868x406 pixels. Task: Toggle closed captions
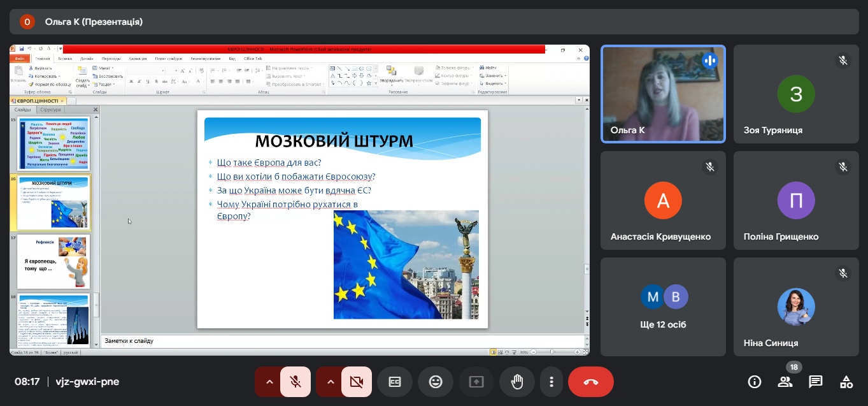click(395, 382)
